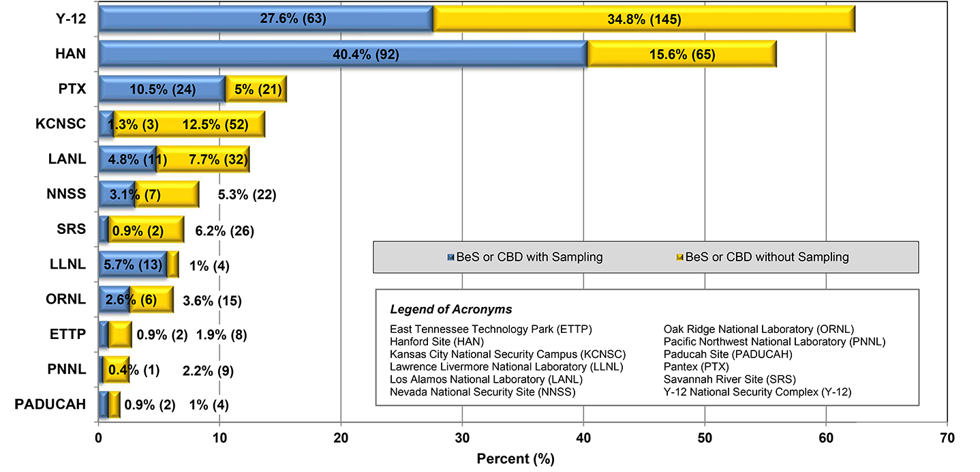Viewport: 980px width, 472px height.
Task: Click 'Los Alamos National Laboratory (LANL)' entry
Action: click(487, 379)
